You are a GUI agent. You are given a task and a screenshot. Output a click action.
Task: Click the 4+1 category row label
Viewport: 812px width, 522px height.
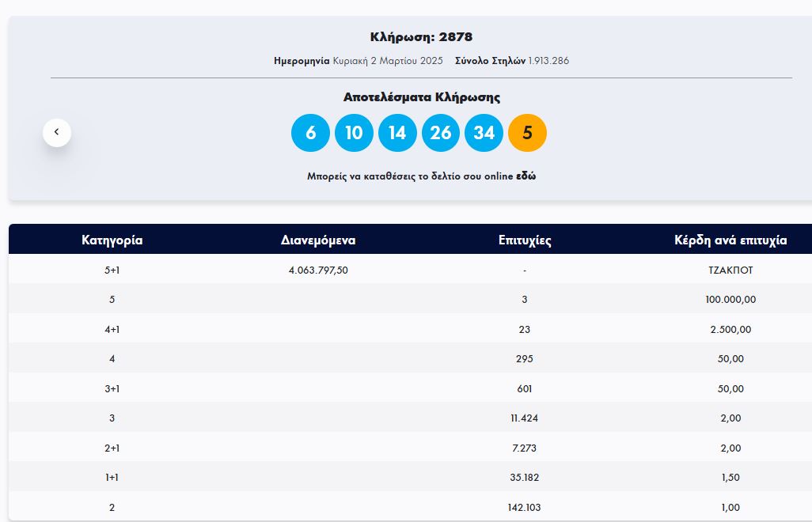click(x=112, y=330)
